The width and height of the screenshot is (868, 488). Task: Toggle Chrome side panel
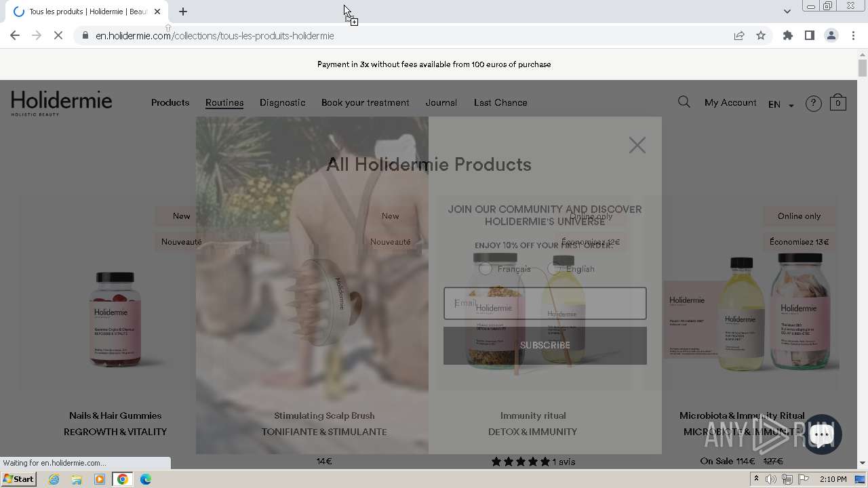tap(810, 35)
